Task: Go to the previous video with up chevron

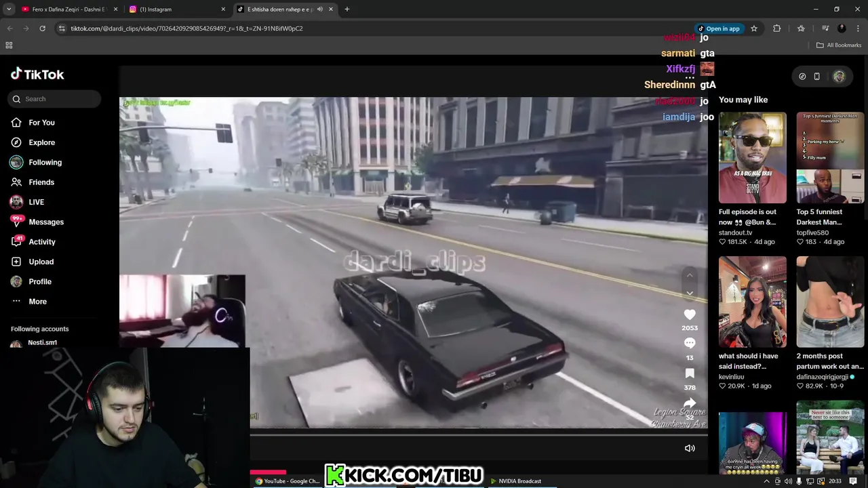Action: tap(690, 275)
